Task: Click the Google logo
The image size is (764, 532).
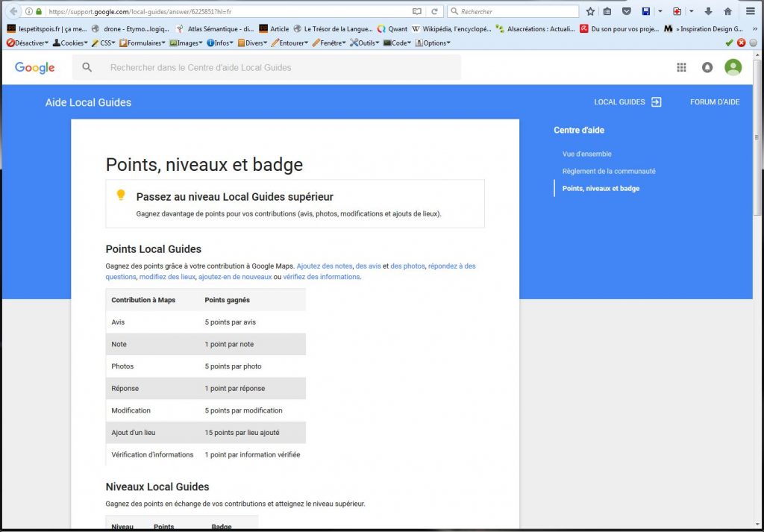Action: (35, 68)
